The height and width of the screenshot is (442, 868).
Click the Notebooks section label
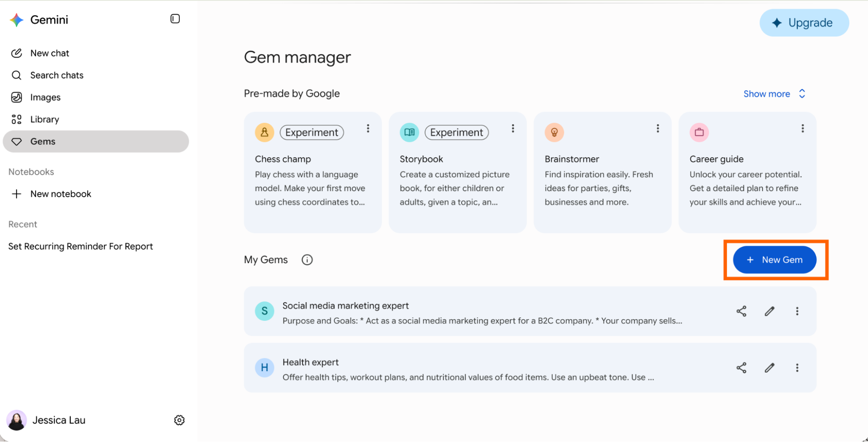31,172
